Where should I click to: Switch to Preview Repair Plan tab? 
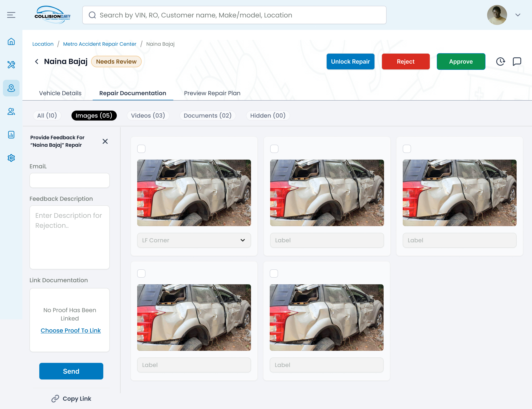click(212, 93)
